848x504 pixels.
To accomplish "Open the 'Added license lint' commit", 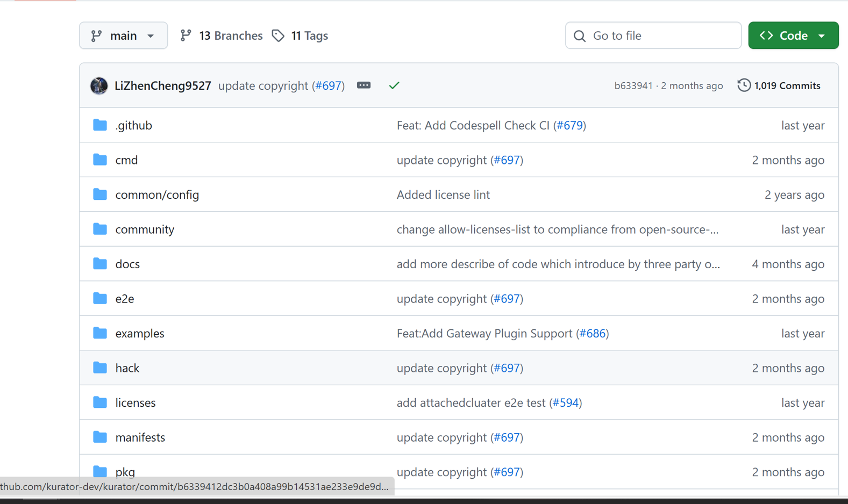I will (443, 195).
